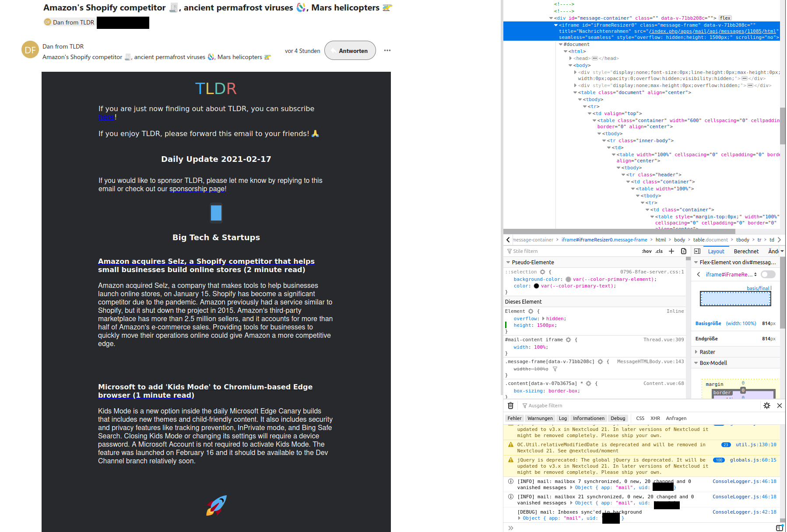
Task: Click the black color swatch for primary text
Action: (x=537, y=286)
